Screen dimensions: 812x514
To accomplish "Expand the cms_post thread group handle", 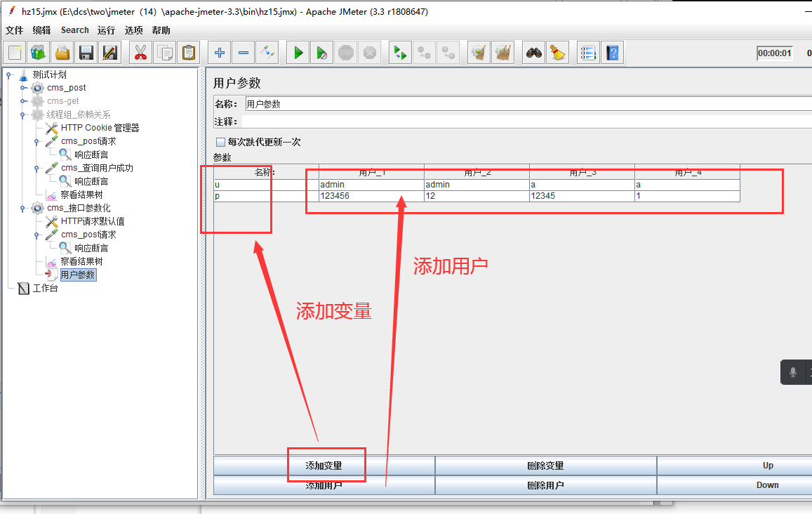I will [22, 88].
